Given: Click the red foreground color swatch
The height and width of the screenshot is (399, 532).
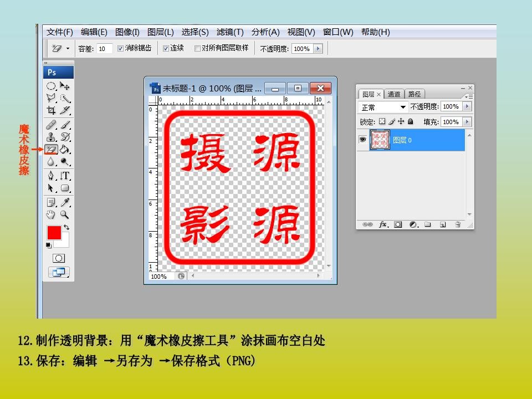Looking at the screenshot, I should (54, 233).
